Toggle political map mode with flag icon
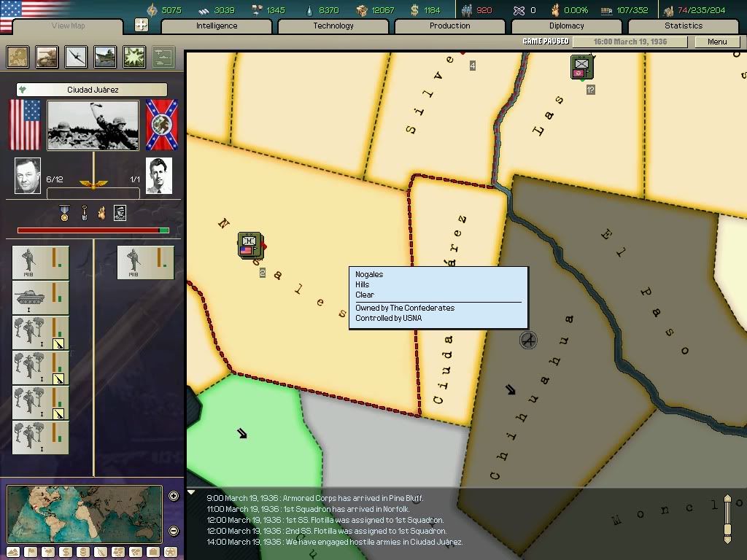 pos(31,552)
